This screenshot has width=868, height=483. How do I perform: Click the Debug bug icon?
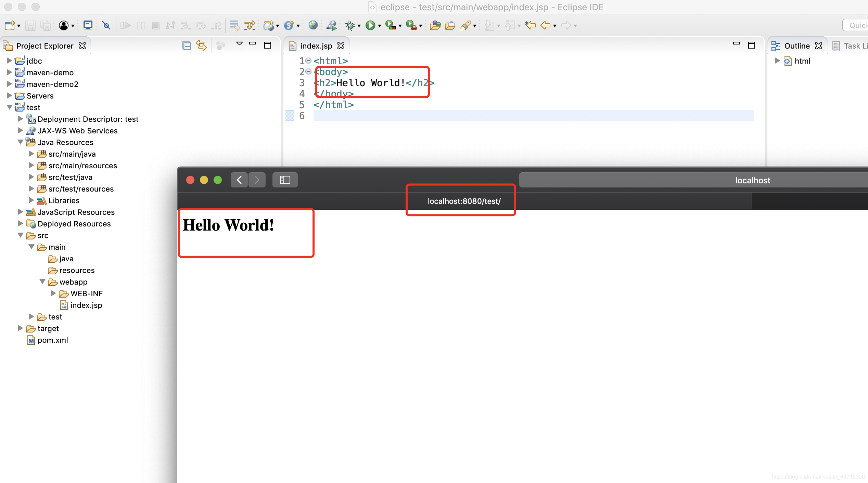click(x=350, y=25)
